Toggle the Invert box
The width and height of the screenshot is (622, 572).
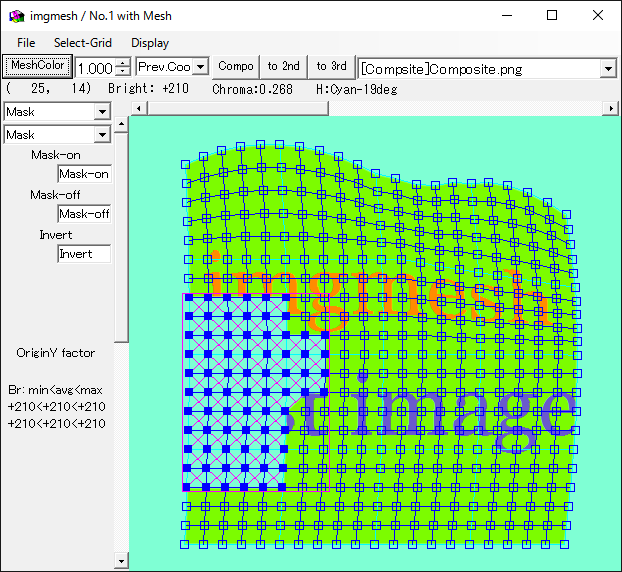(84, 254)
